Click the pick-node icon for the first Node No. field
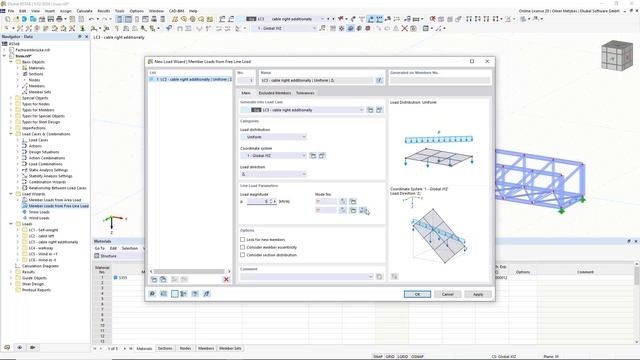 pos(343,201)
